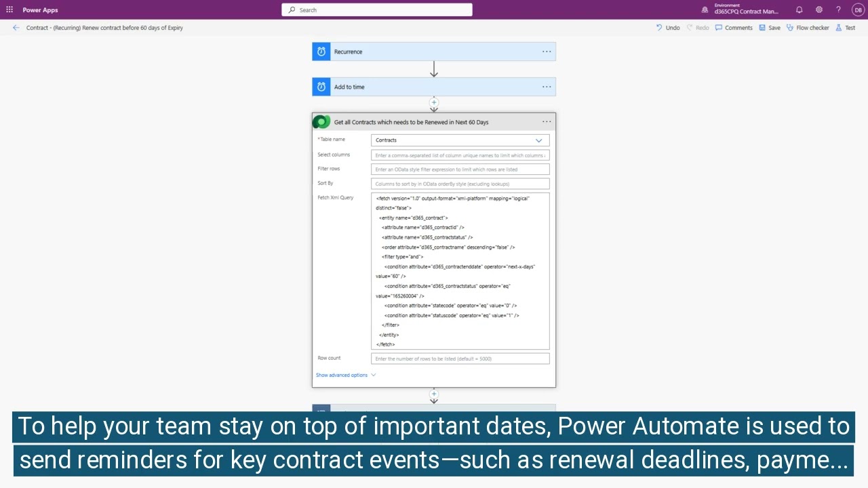Click inside the Fetch Xml Query box
868x488 pixels.
point(460,271)
